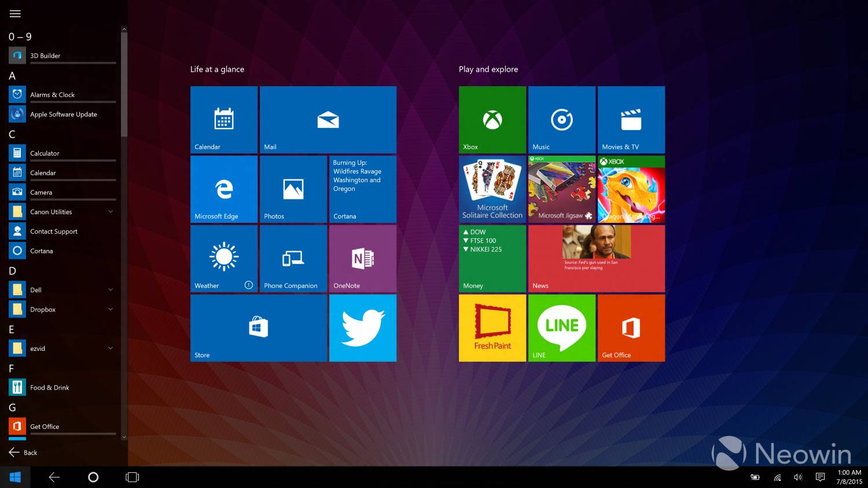
Task: Open the LINE tile
Action: tap(562, 328)
